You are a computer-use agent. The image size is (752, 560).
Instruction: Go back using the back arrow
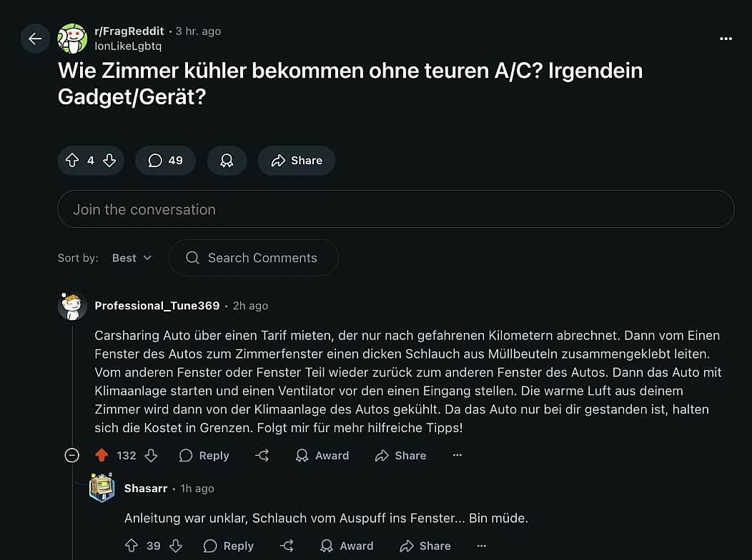click(35, 39)
